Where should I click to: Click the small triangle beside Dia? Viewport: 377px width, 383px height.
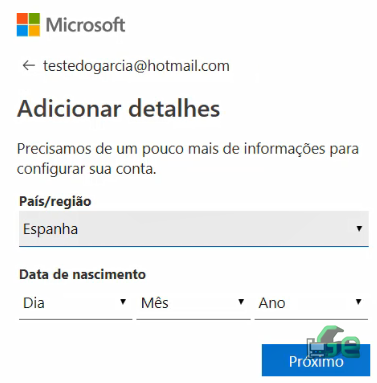coord(123,302)
